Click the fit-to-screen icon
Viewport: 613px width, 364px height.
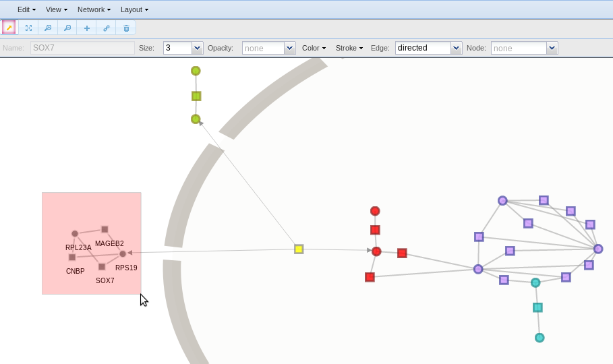(x=28, y=28)
